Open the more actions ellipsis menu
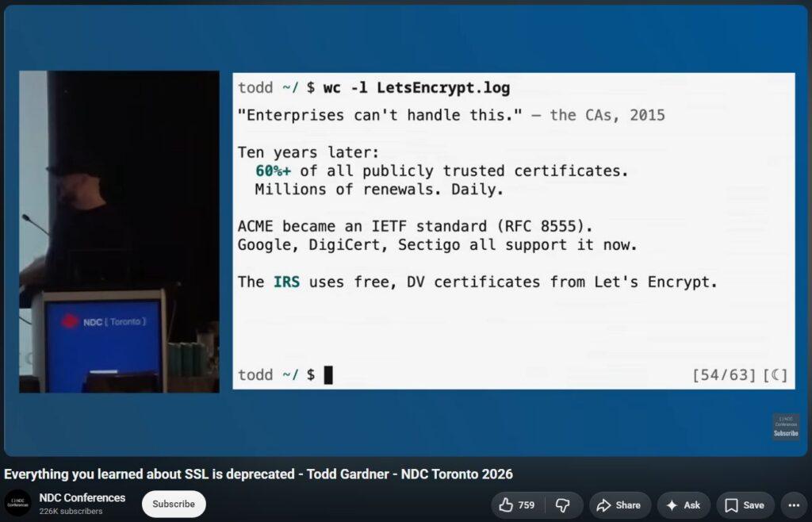The height and width of the screenshot is (522, 812). [x=793, y=505]
